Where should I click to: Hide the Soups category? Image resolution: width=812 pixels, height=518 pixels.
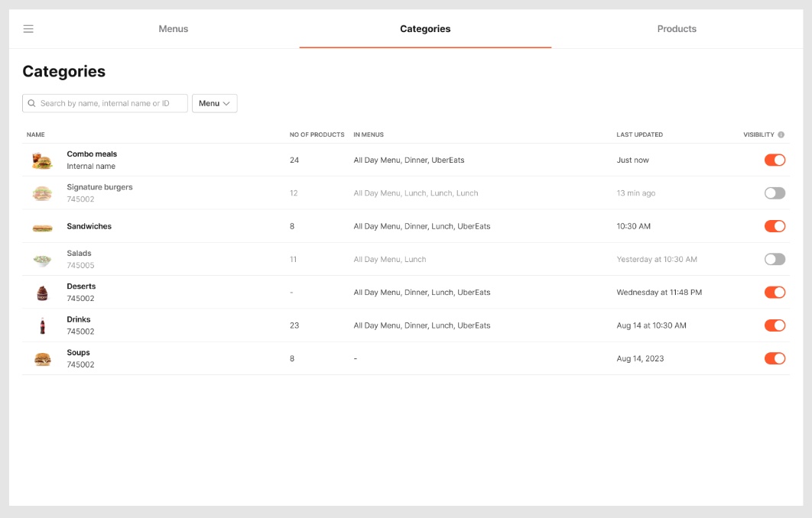coord(775,358)
